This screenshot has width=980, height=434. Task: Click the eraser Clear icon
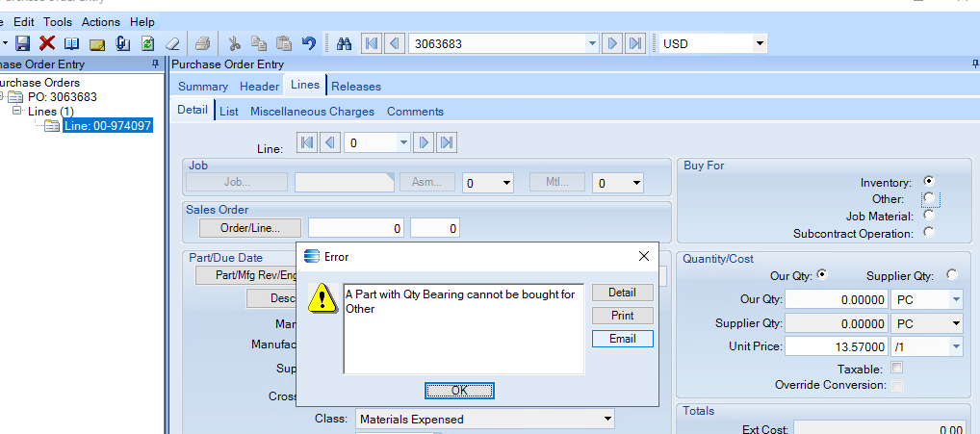pos(172,43)
